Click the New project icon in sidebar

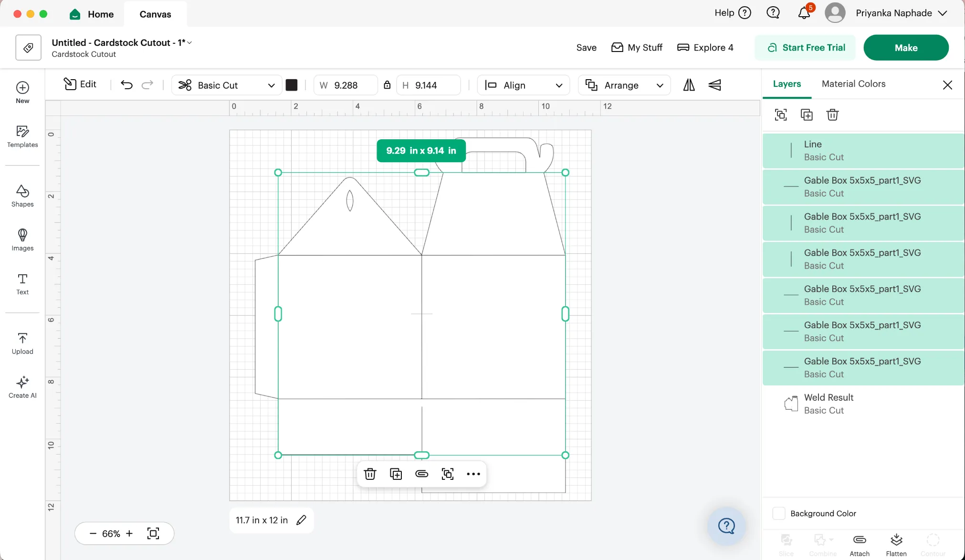click(22, 93)
